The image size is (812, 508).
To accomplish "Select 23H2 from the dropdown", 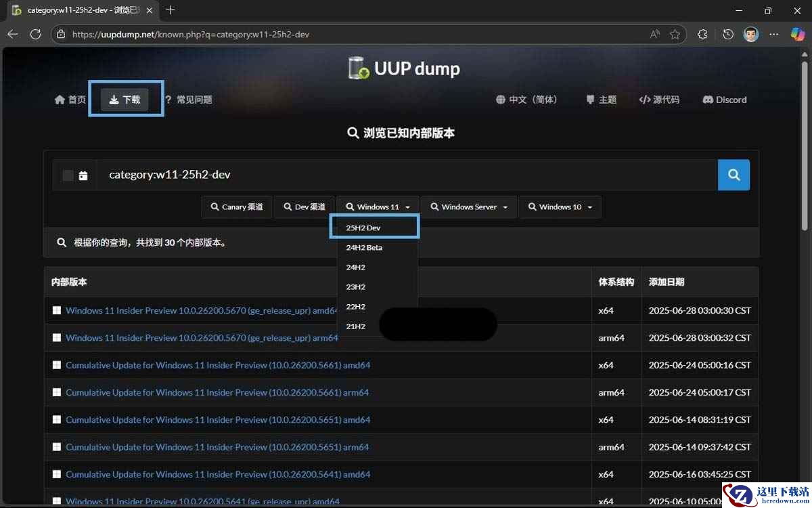I will point(377,287).
